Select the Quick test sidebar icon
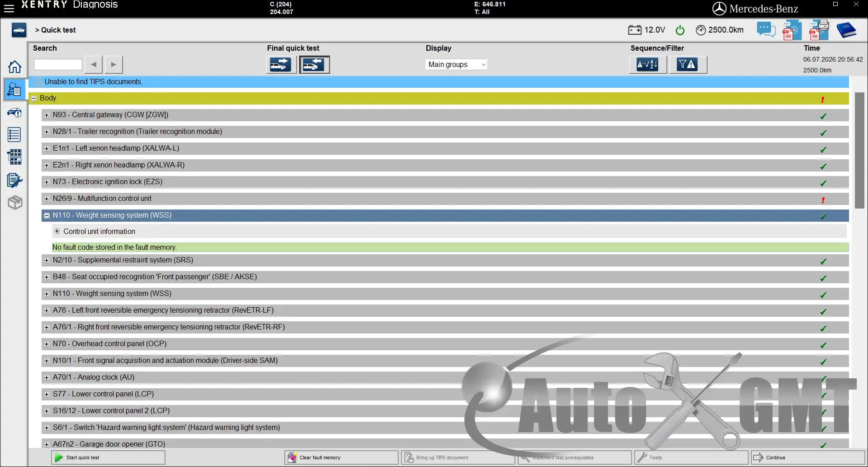 coord(14,89)
